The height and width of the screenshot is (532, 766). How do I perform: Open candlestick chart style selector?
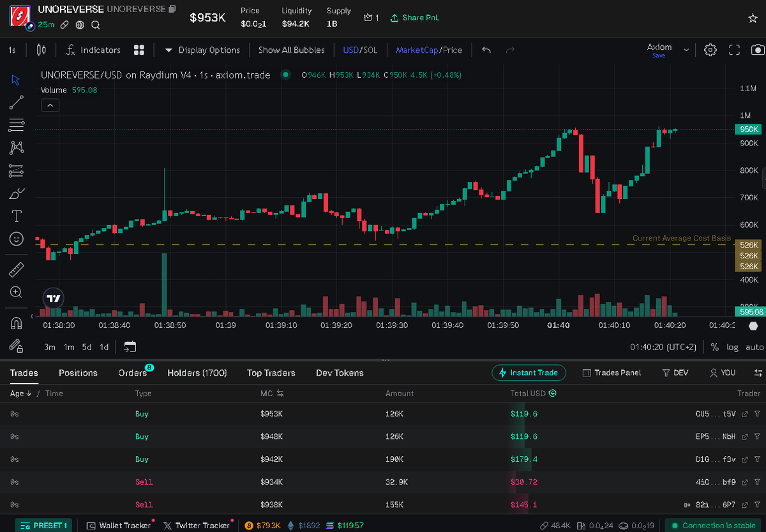[41, 50]
